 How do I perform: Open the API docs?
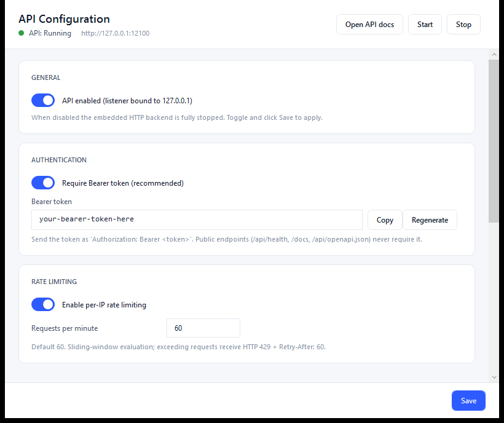[x=369, y=25]
